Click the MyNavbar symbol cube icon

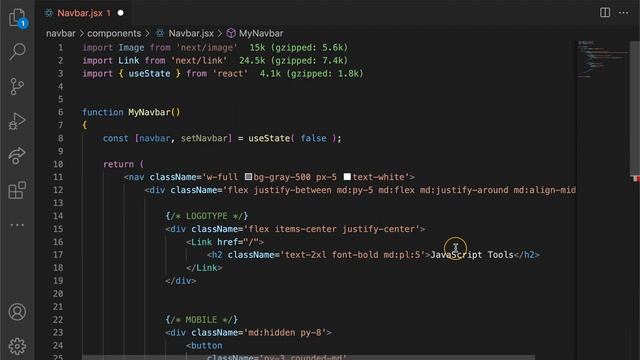(231, 33)
